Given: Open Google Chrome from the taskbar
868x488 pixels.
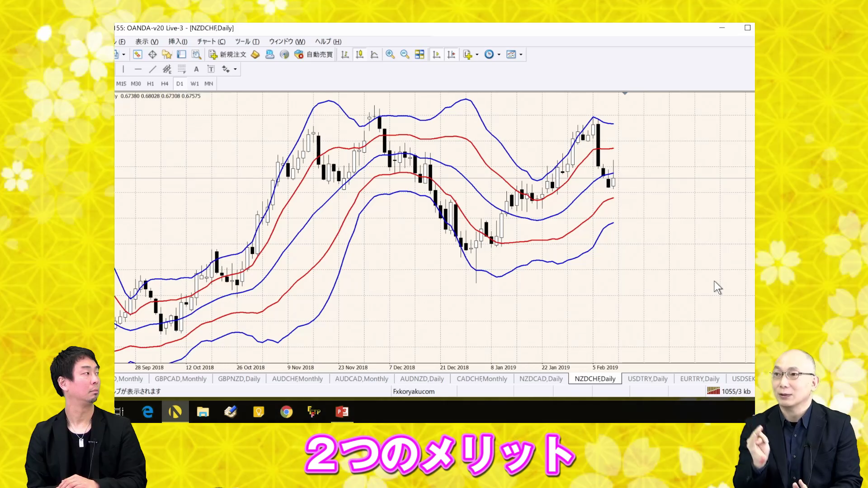Looking at the screenshot, I should [286, 412].
